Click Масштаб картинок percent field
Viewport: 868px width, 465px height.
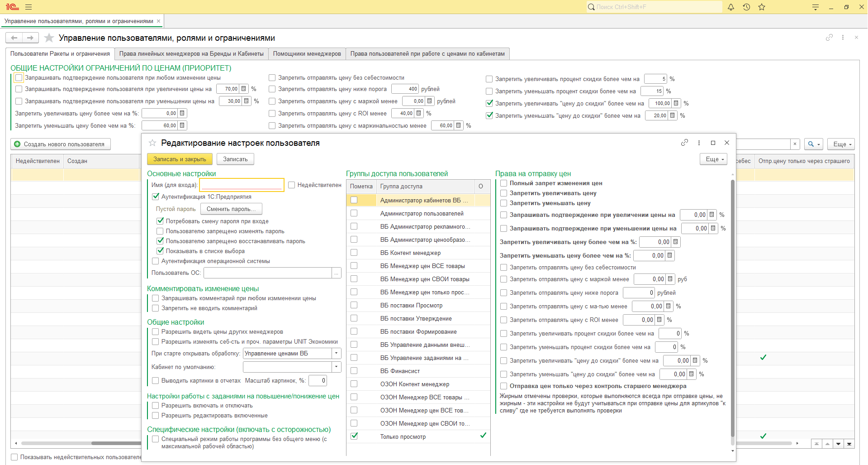point(318,380)
